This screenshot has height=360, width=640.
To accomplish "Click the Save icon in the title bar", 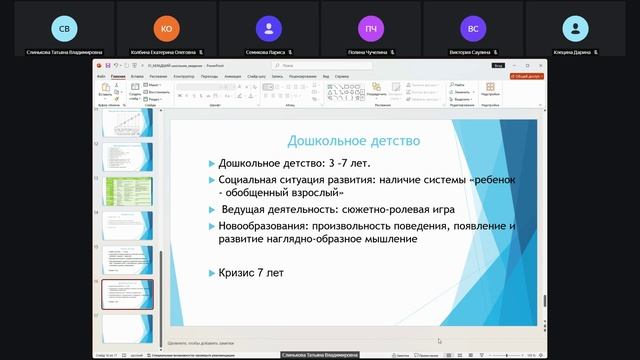I will (108, 65).
